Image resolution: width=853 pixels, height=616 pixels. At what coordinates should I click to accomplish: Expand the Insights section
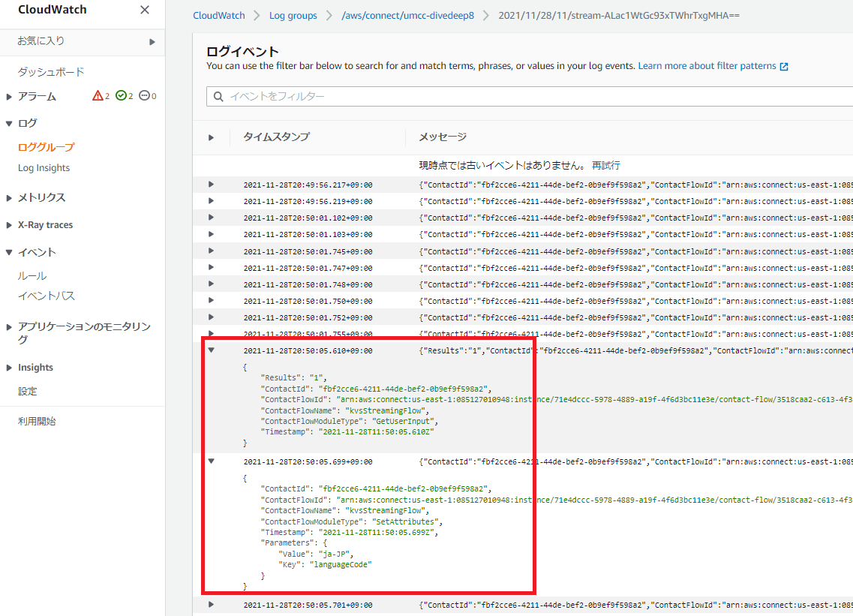pos(9,368)
